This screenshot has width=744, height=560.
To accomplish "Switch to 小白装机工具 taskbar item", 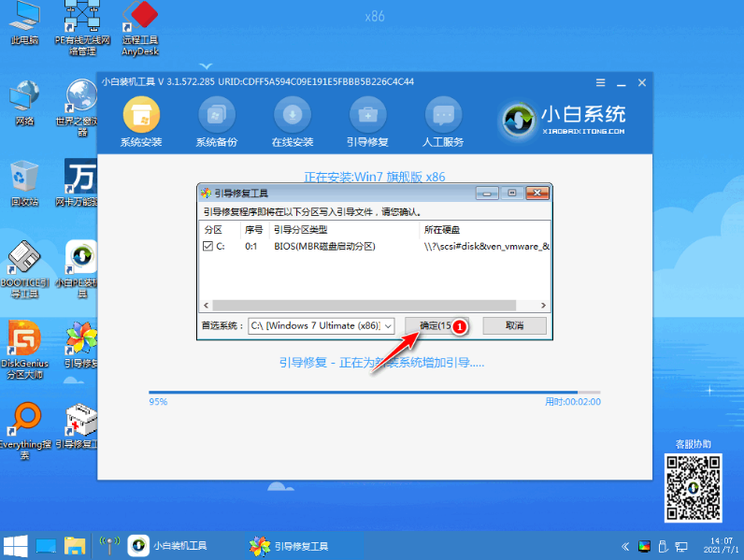I will 169,546.
